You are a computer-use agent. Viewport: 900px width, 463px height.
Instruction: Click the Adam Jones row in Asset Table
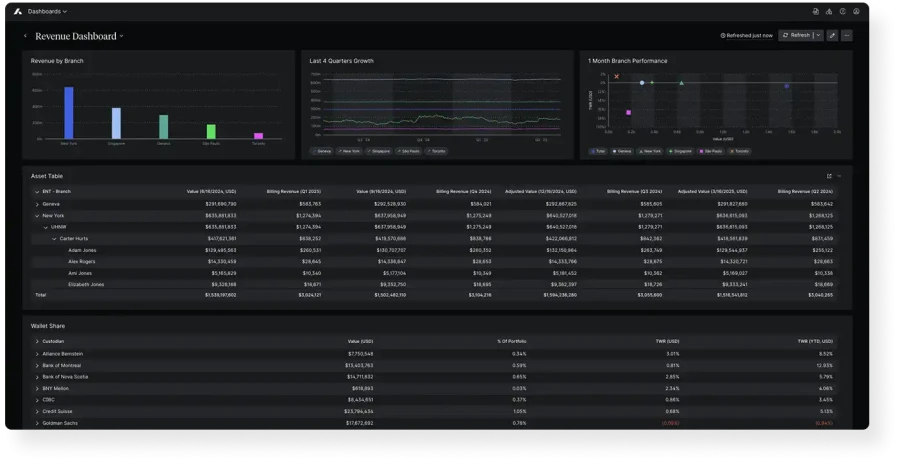(x=83, y=250)
